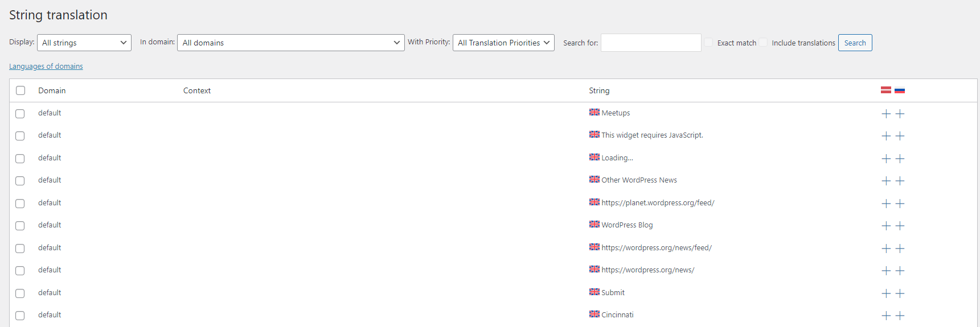Screen dimensions: 980x327
Task: Expand the "All domains" domain dropdown
Action: (x=290, y=43)
